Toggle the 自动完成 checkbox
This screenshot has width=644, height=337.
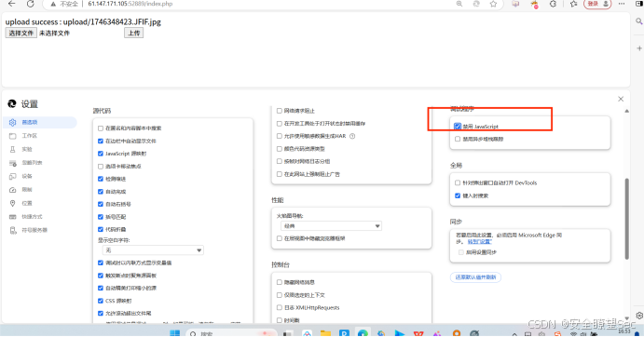pos(101,191)
